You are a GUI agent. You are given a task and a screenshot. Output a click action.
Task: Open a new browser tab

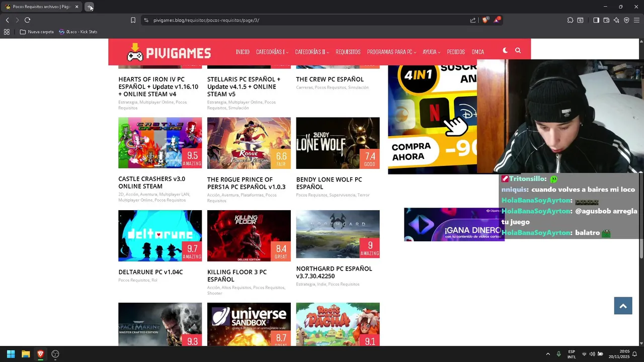tap(89, 7)
